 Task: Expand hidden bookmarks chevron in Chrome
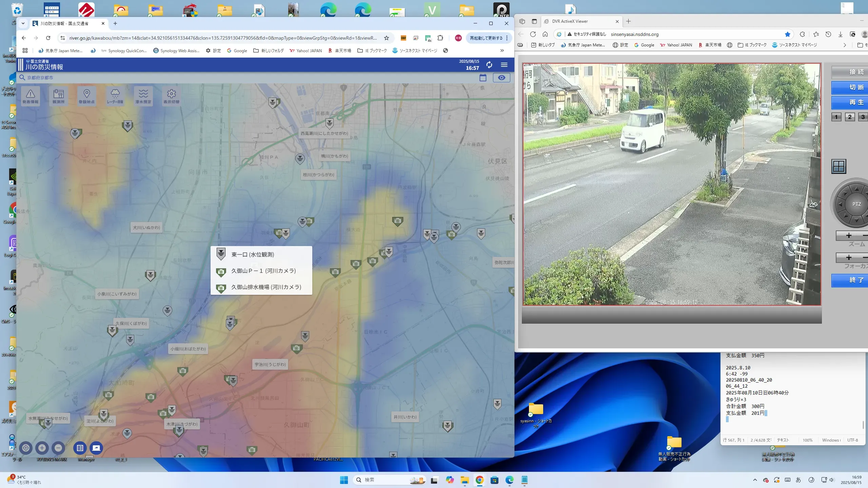coord(502,50)
